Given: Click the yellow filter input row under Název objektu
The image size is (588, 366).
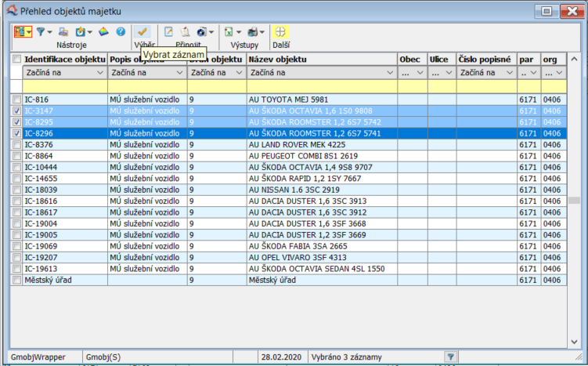Looking at the screenshot, I should [x=321, y=86].
